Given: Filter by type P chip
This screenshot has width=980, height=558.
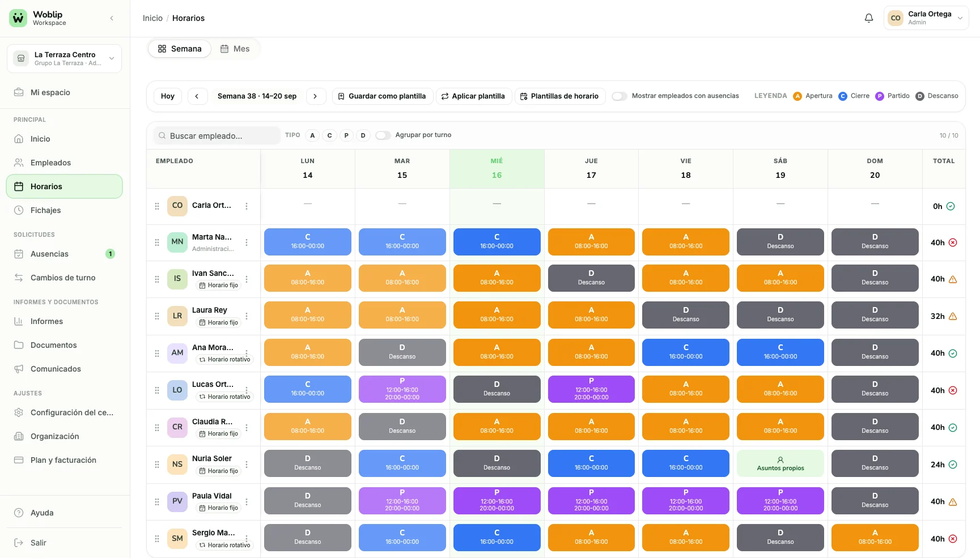Looking at the screenshot, I should 346,135.
